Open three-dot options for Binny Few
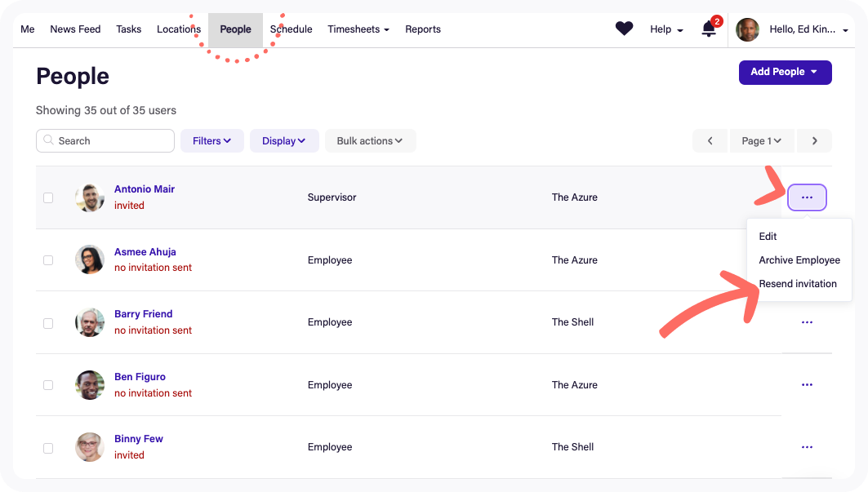This screenshot has height=492, width=868. point(807,447)
